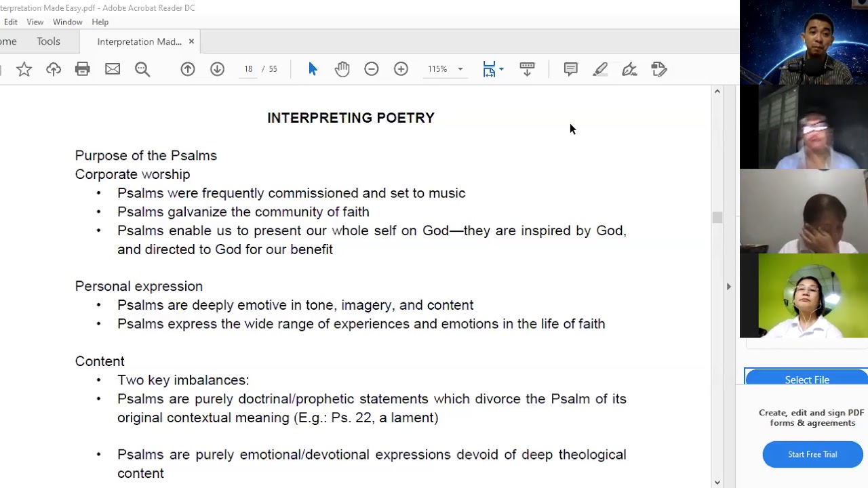Zoom in with plus icon
The height and width of the screenshot is (488, 868).
tap(401, 69)
